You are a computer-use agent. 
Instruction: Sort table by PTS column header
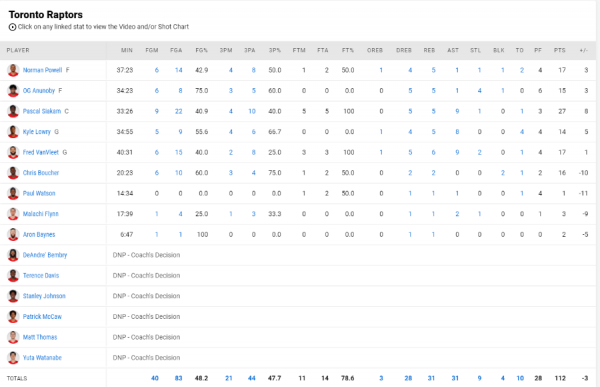pos(559,50)
